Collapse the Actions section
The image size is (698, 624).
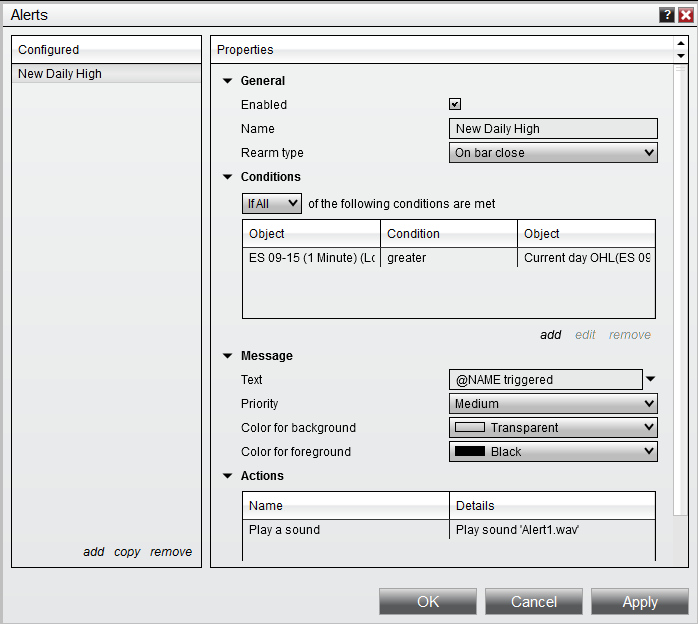(227, 476)
